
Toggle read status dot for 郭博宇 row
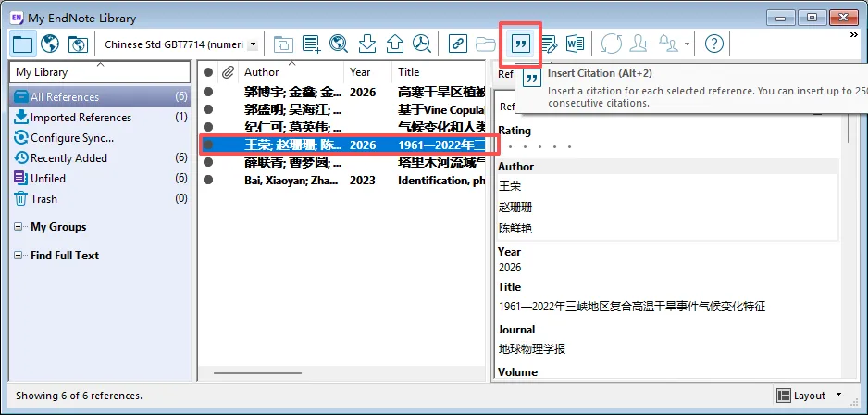pyautogui.click(x=208, y=92)
